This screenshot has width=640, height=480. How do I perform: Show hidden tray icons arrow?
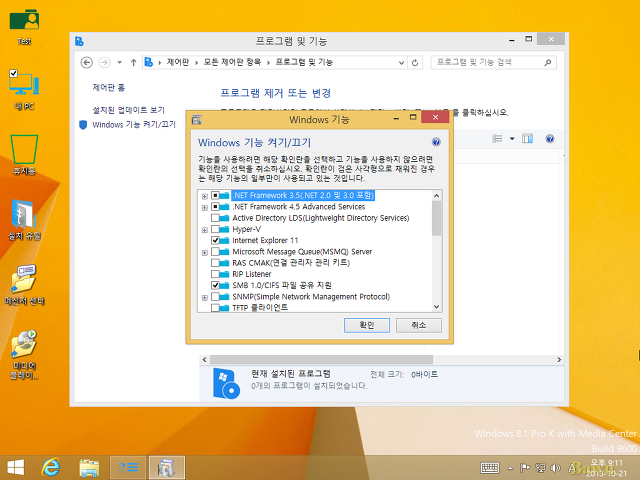click(x=510, y=468)
